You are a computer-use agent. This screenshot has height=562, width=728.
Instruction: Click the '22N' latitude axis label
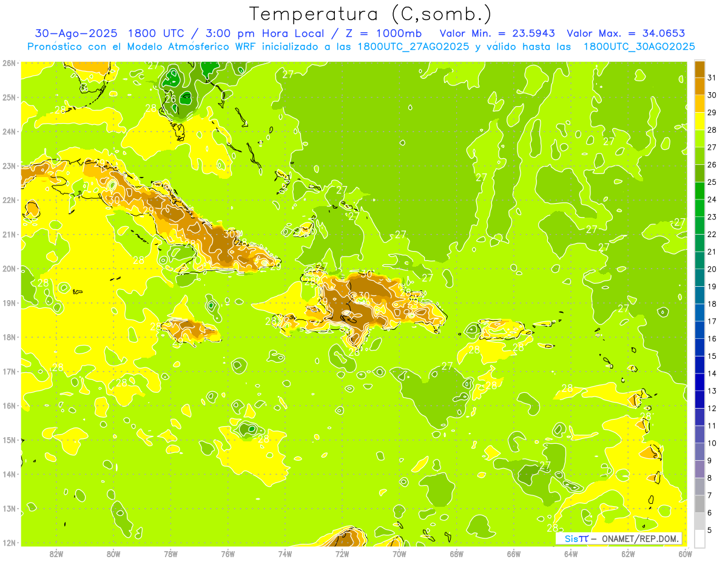click(8, 200)
